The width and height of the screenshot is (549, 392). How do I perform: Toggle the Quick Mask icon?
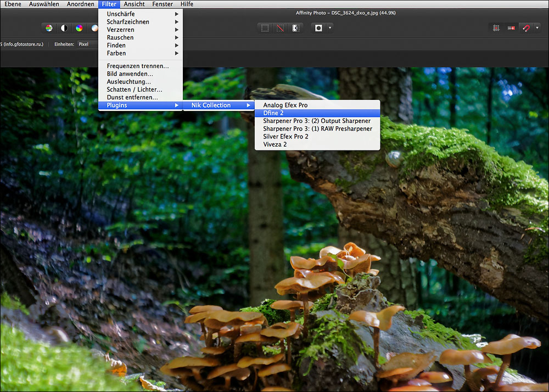318,28
